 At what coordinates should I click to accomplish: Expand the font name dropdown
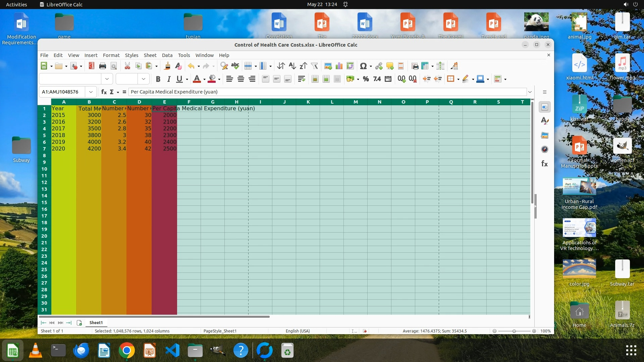[x=107, y=79]
